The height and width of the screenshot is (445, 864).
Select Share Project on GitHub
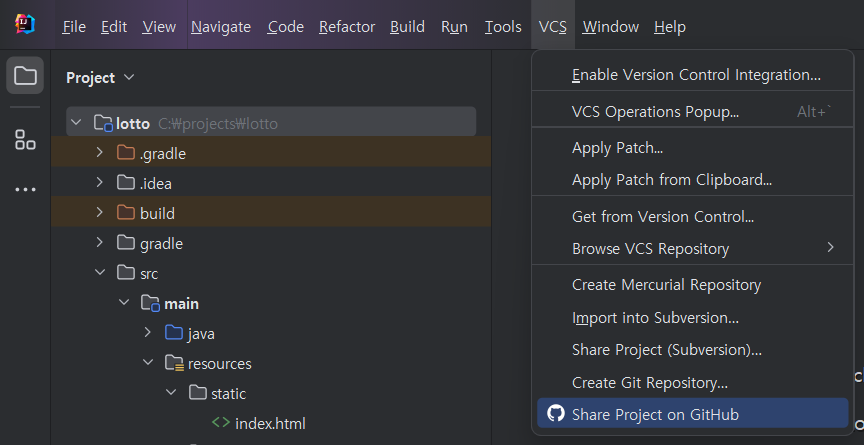[693, 413]
